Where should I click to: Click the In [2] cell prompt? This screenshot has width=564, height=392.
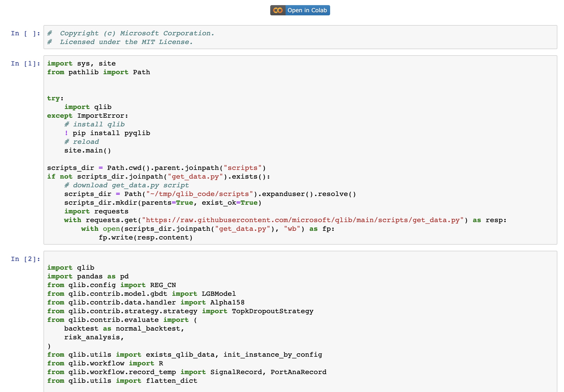(x=25, y=259)
